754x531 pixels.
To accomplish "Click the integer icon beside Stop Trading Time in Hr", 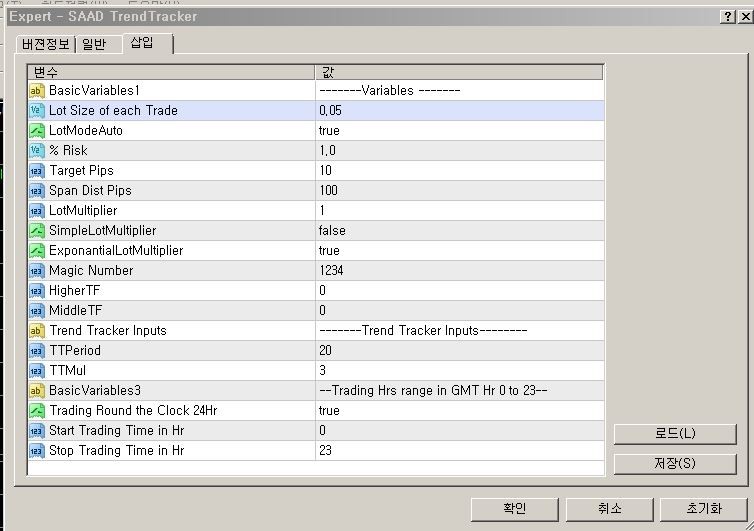I will pos(37,451).
